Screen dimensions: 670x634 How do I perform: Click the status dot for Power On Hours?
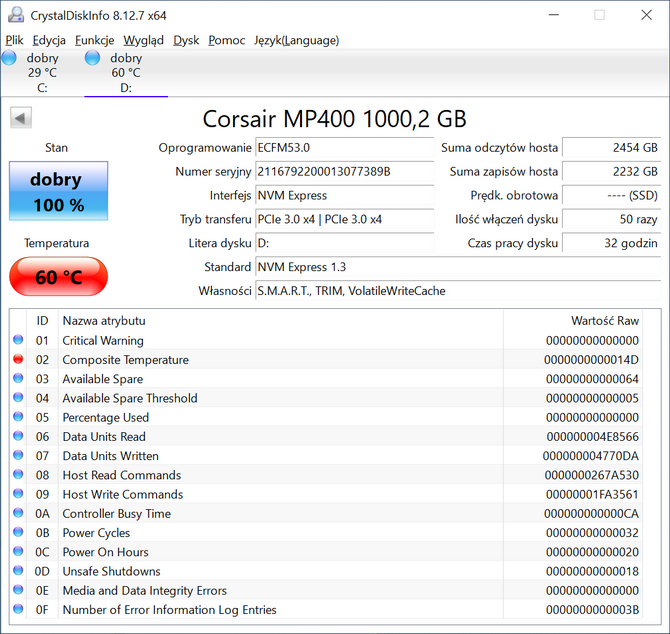point(18,551)
